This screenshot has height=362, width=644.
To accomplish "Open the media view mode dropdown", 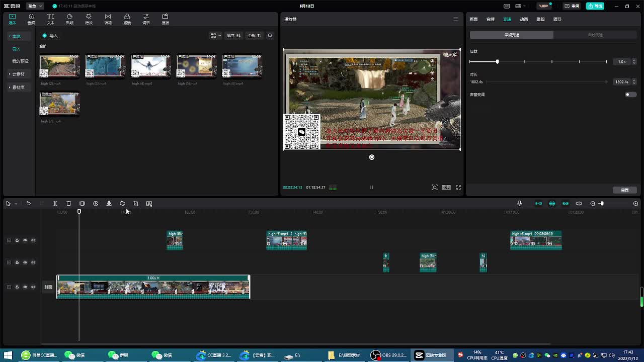I will pos(215,36).
